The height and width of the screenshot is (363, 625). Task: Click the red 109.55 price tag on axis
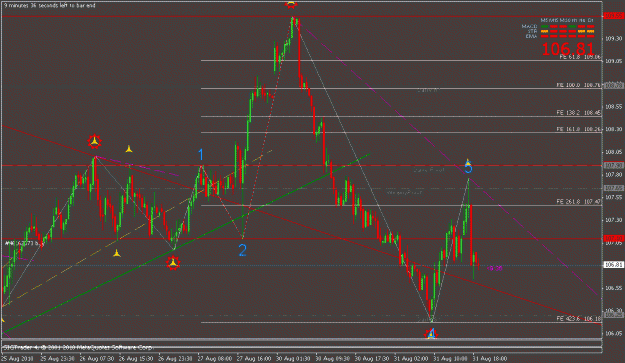coord(614,16)
